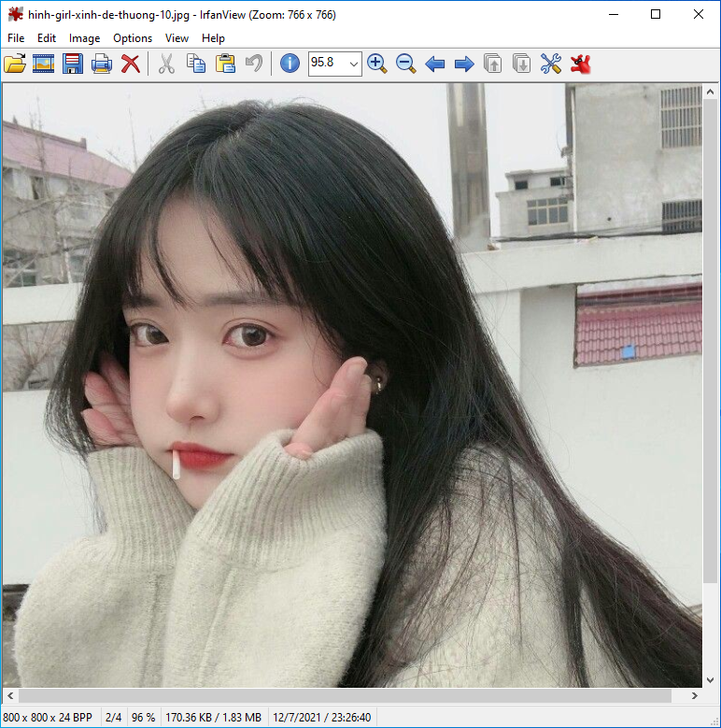Click the vertical scrollbar down arrow
The height and width of the screenshot is (728, 721).
(711, 679)
